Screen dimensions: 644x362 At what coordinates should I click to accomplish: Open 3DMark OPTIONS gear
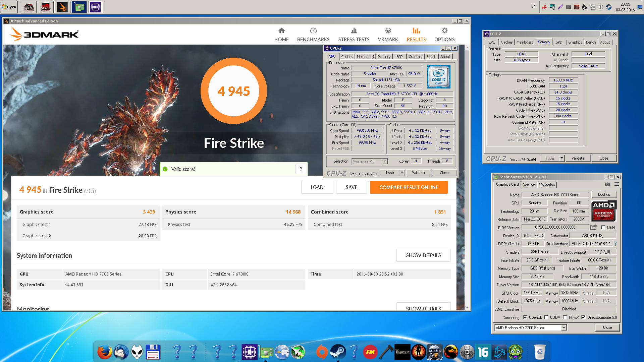444,35
